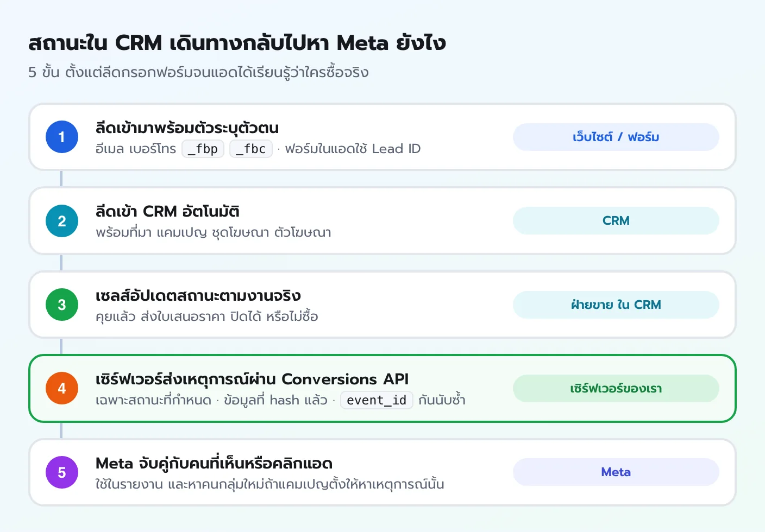Click text อีเมล เบอร์โทร in step 1
The image size is (765, 532).
pos(136,149)
